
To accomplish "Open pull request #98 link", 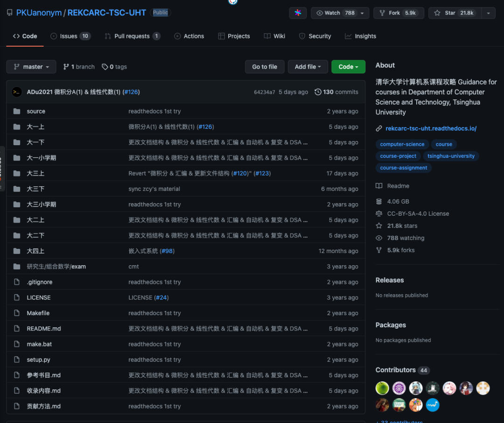I will 167,251.
